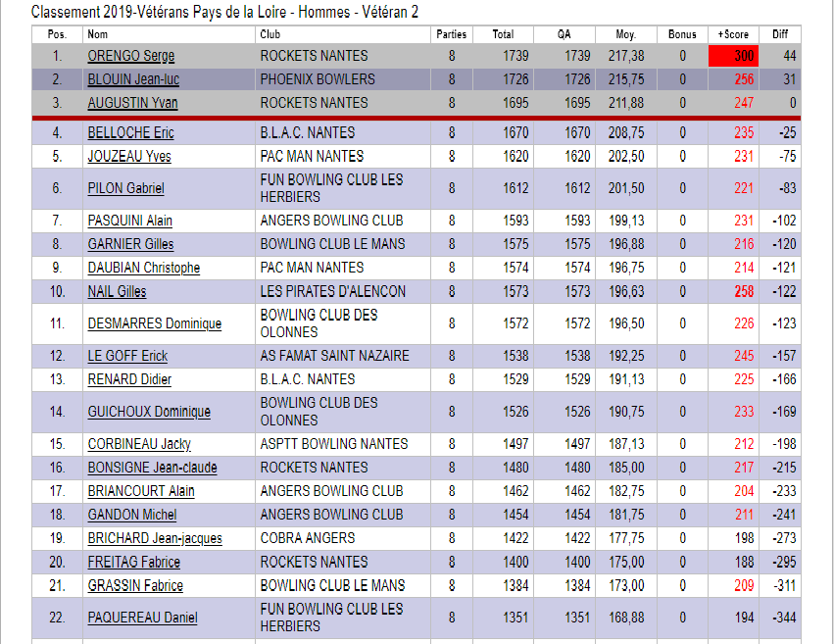Viewport: 834px width, 644px height.
Task: Click the Club column header
Action: point(270,34)
